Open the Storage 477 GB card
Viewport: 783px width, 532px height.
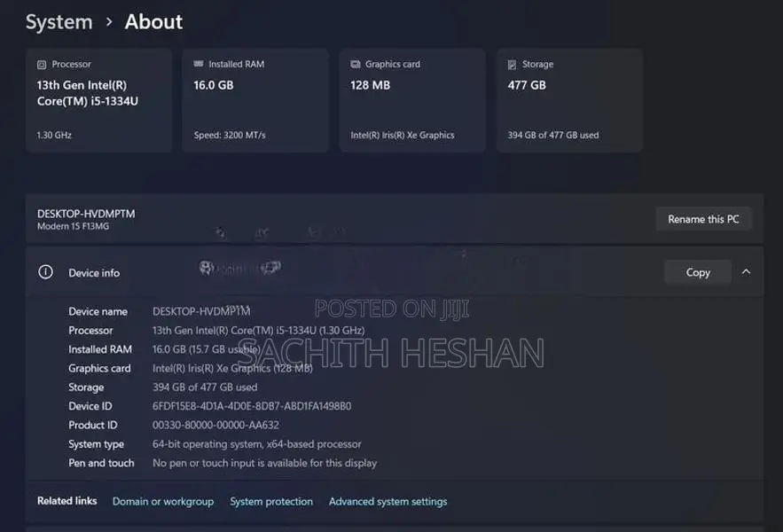[569, 100]
